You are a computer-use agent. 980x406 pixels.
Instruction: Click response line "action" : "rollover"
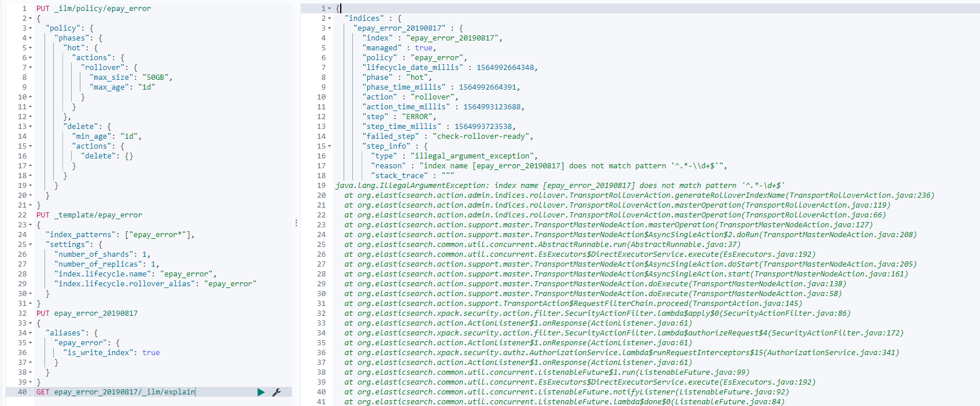(x=410, y=97)
